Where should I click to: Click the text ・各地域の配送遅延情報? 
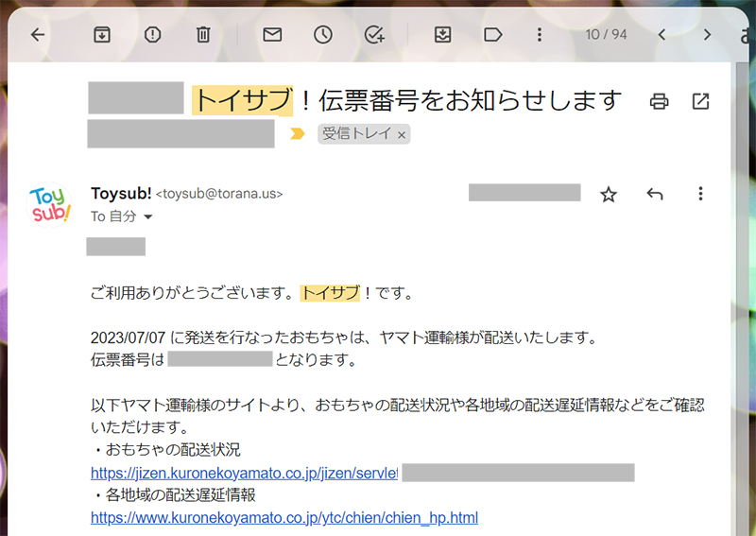tap(174, 495)
